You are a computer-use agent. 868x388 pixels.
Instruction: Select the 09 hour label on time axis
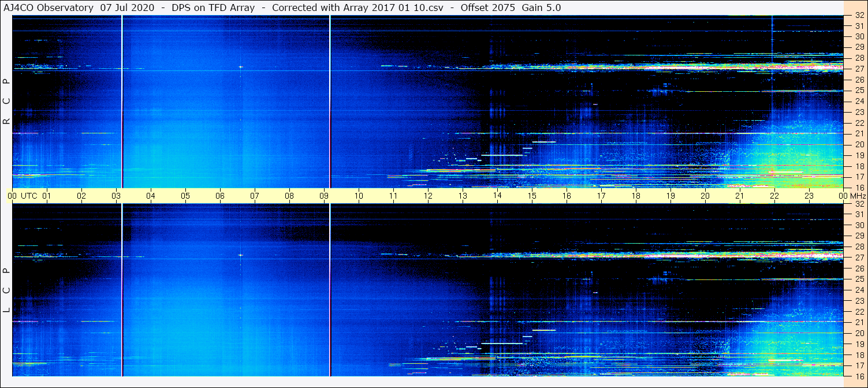coord(324,196)
